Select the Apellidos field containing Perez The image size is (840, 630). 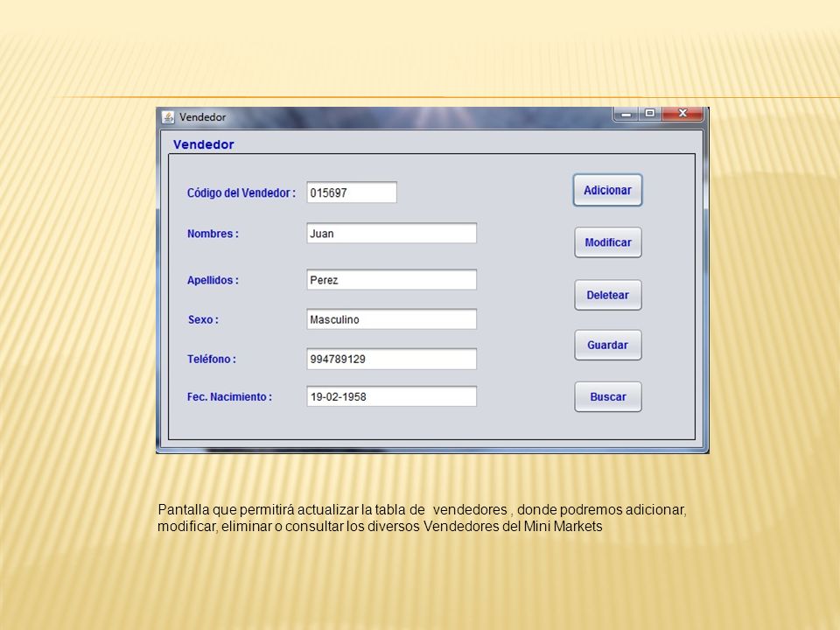[x=392, y=280]
